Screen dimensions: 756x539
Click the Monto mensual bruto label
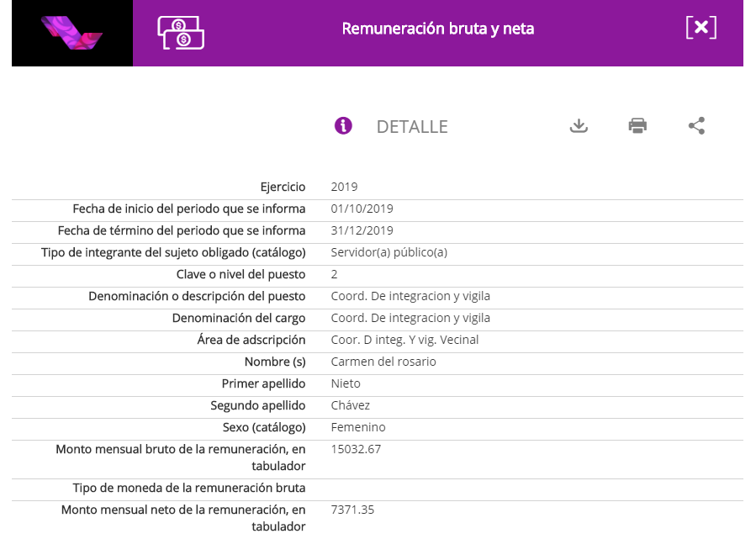(181, 457)
